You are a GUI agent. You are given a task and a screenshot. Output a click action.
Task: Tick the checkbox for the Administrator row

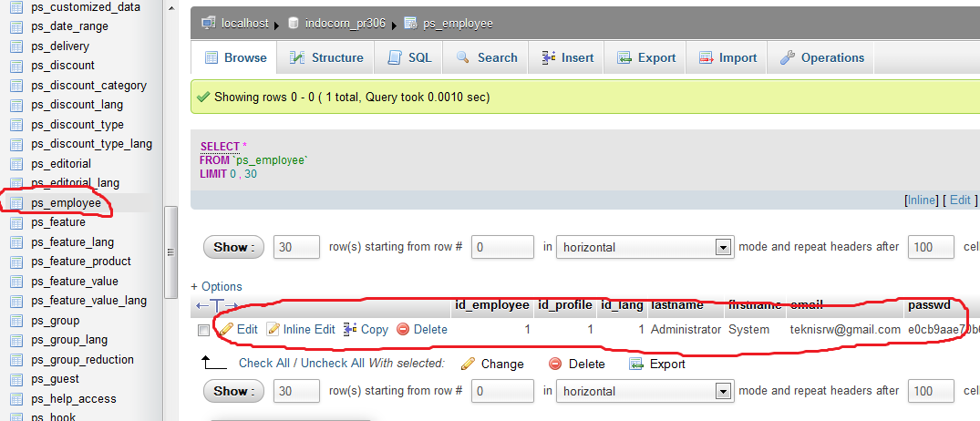tap(203, 330)
